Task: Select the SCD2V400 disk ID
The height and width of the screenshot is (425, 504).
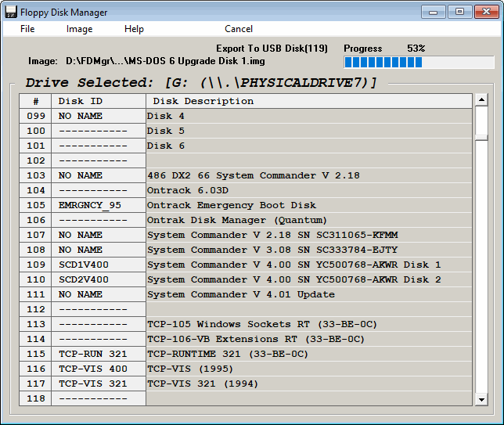Action: [x=99, y=279]
